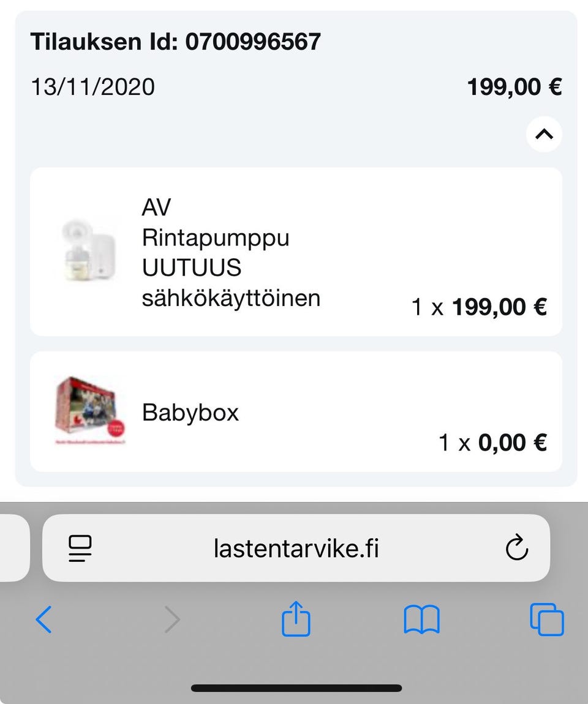The height and width of the screenshot is (704, 588).
Task: Go back with the Safari back arrow
Action: pyautogui.click(x=43, y=620)
